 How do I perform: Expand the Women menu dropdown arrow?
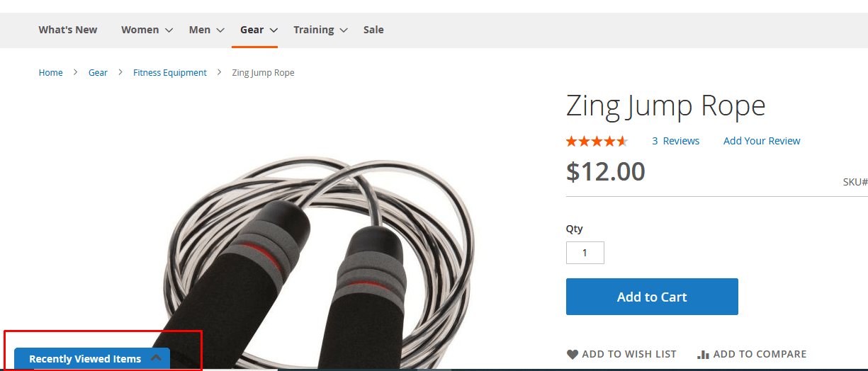coord(169,30)
